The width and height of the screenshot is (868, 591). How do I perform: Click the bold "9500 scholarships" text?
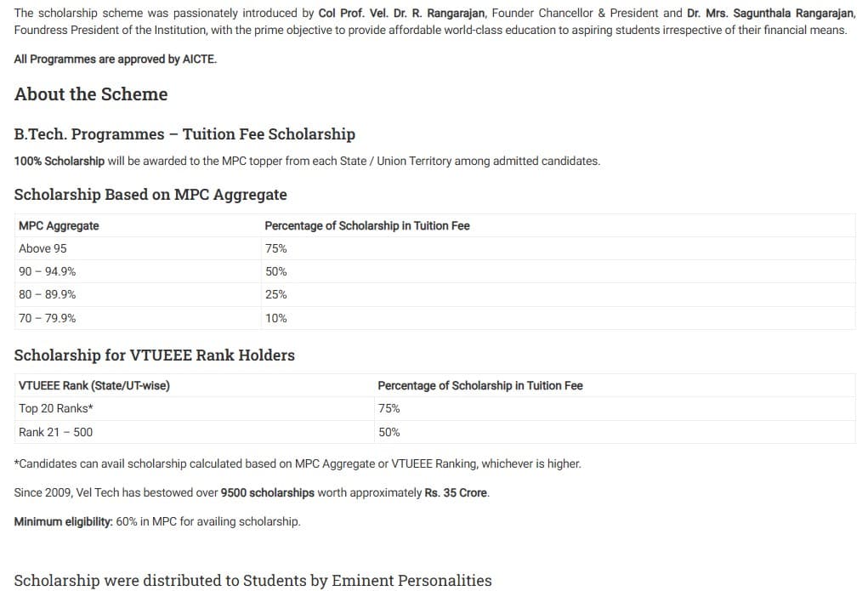point(267,493)
